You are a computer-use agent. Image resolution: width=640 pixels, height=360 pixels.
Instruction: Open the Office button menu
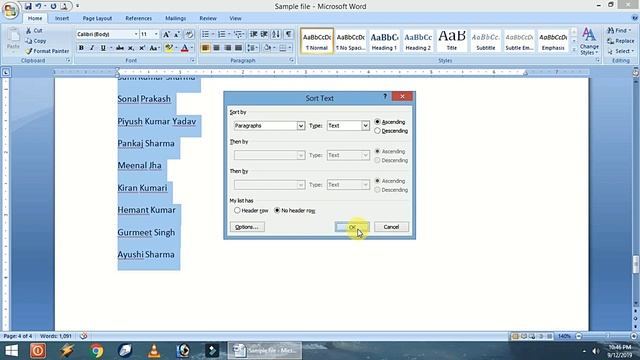tap(10, 10)
